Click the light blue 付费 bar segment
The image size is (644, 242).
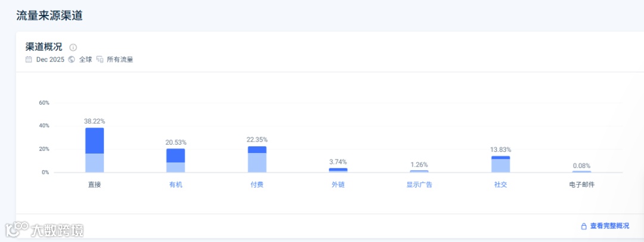[257, 163]
